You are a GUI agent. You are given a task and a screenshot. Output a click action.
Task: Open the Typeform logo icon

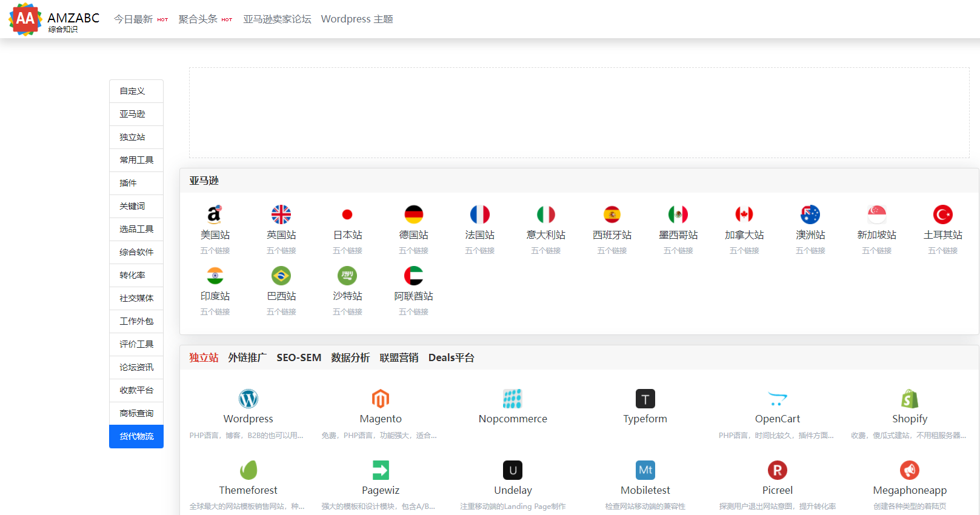point(645,399)
